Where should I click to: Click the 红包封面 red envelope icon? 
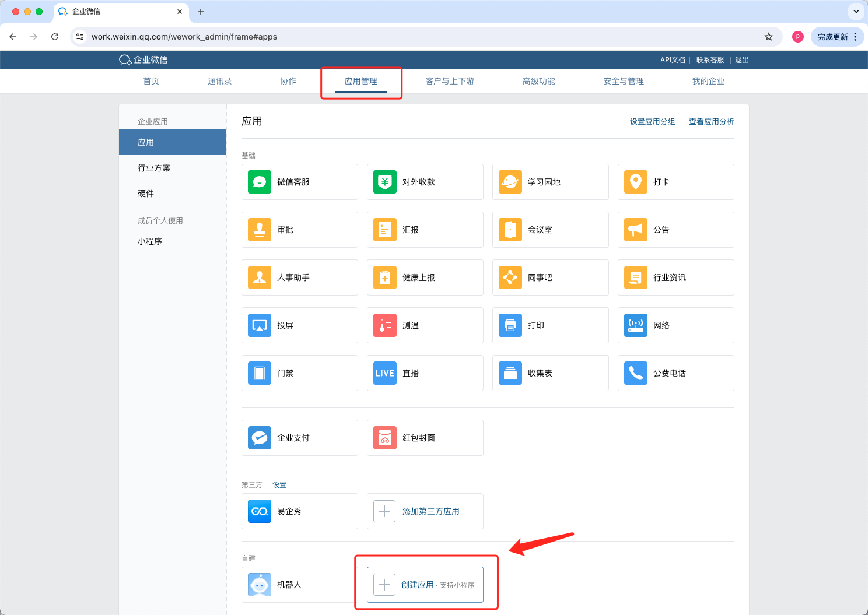385,438
